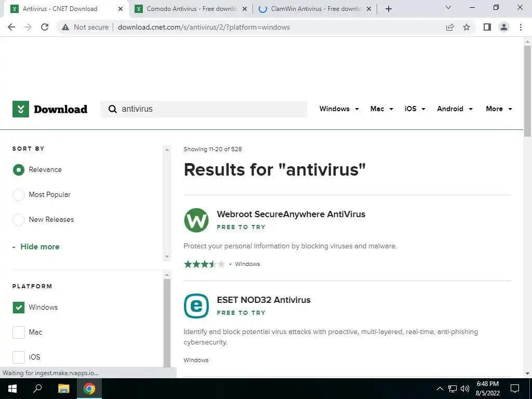The width and height of the screenshot is (532, 399).
Task: Click Webroot FREE TO TRY label
Action: tap(241, 228)
